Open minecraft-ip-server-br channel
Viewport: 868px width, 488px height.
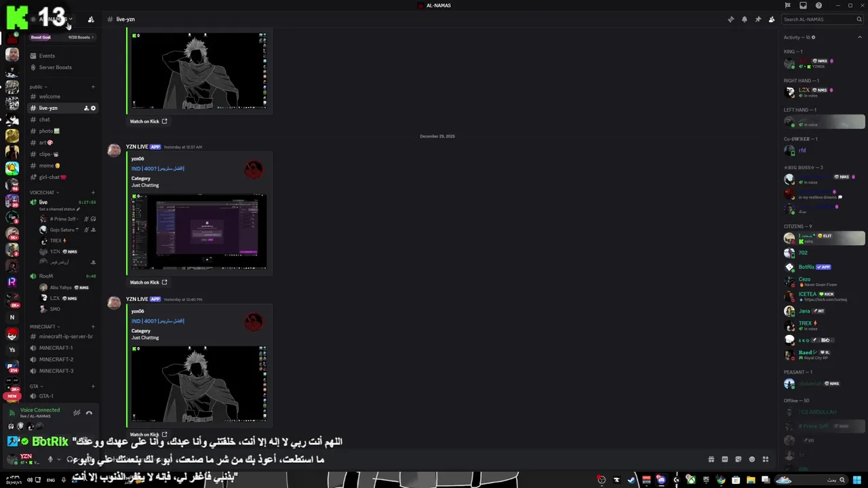62,336
